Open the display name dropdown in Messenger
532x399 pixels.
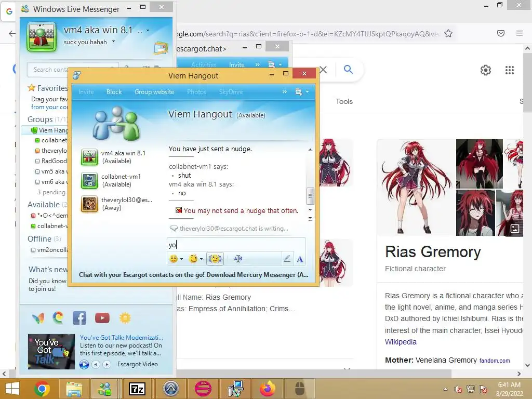pyautogui.click(x=148, y=31)
